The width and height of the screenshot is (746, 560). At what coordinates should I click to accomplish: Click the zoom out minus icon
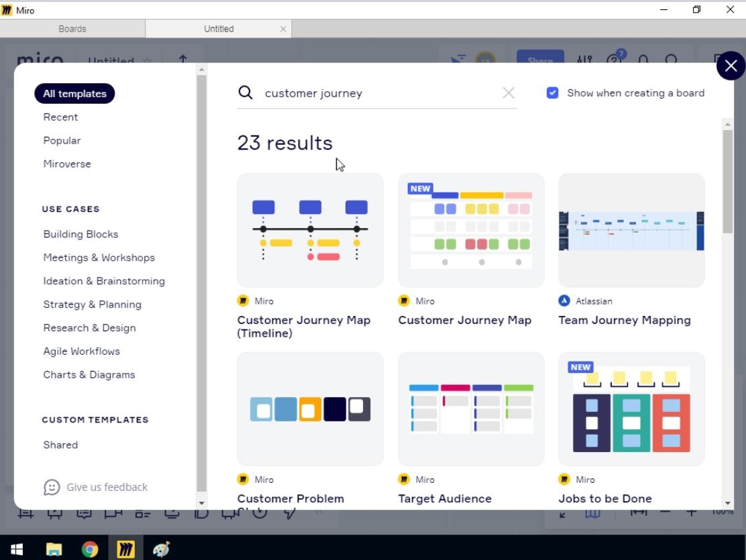coord(665,512)
